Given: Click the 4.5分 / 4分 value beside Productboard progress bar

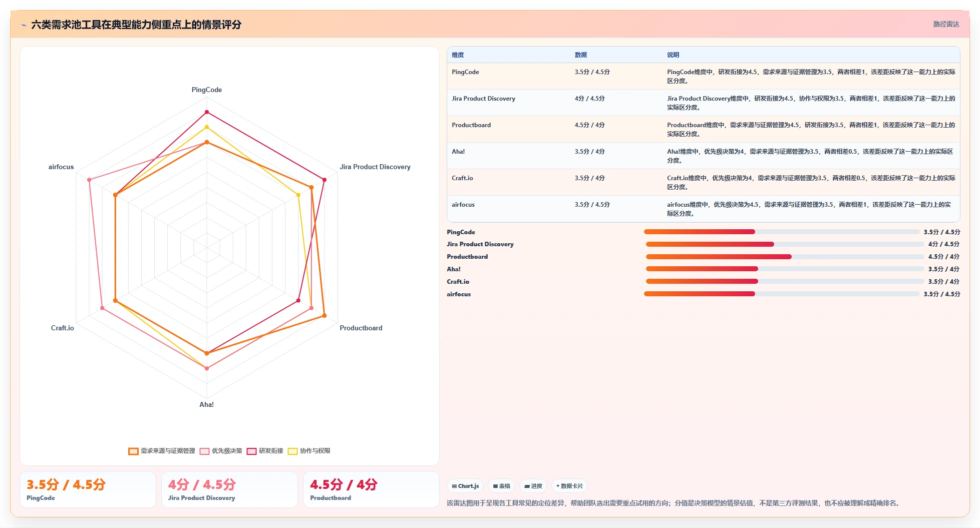Looking at the screenshot, I should pos(944,257).
